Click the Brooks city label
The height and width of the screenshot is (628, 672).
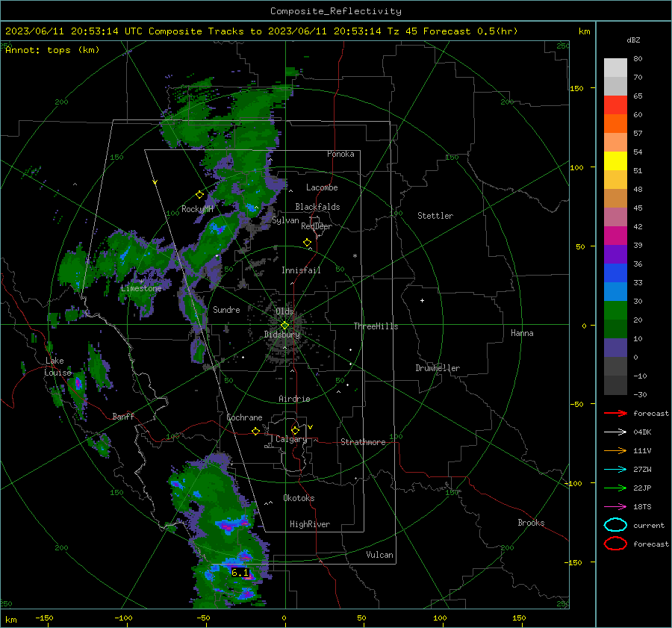(531, 523)
